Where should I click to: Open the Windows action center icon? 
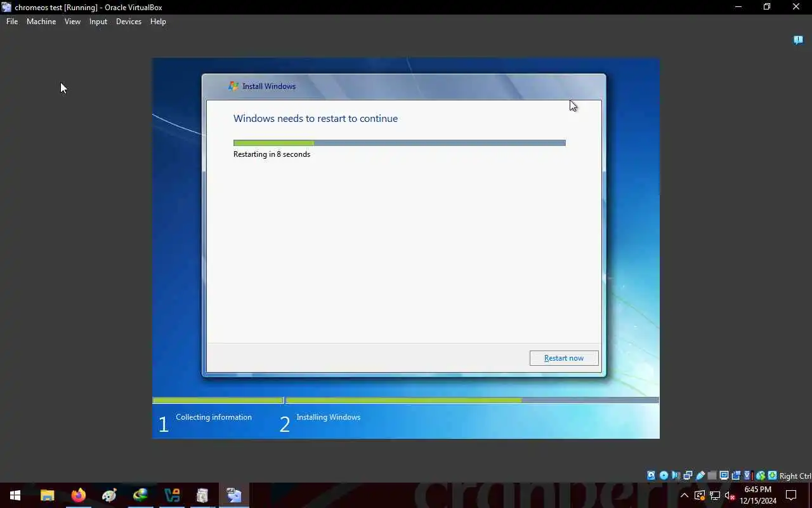click(x=791, y=495)
